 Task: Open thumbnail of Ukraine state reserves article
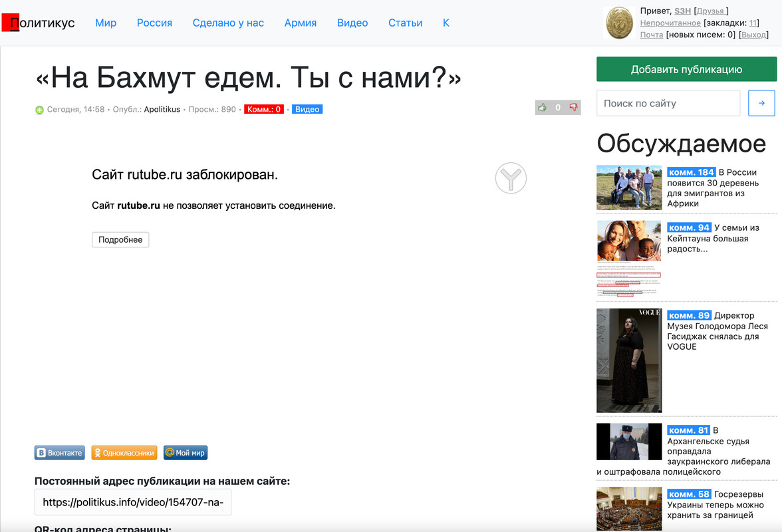click(629, 509)
